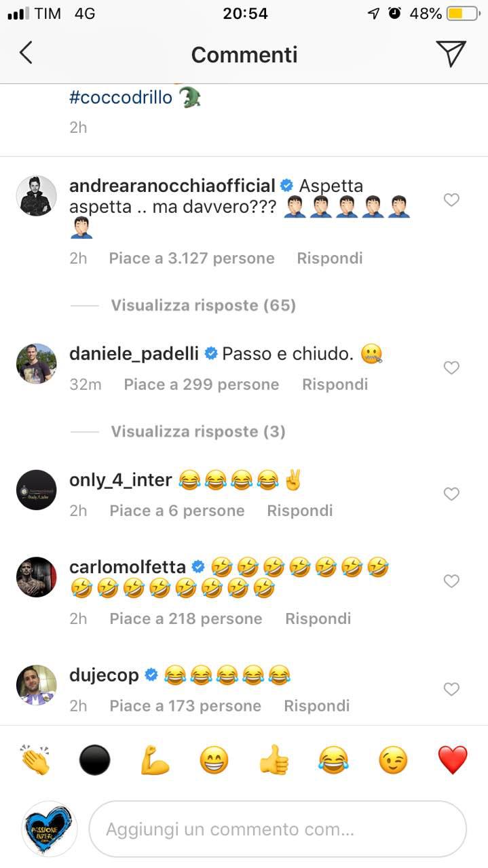Insert clapping hands emoji reaction

click(x=35, y=759)
